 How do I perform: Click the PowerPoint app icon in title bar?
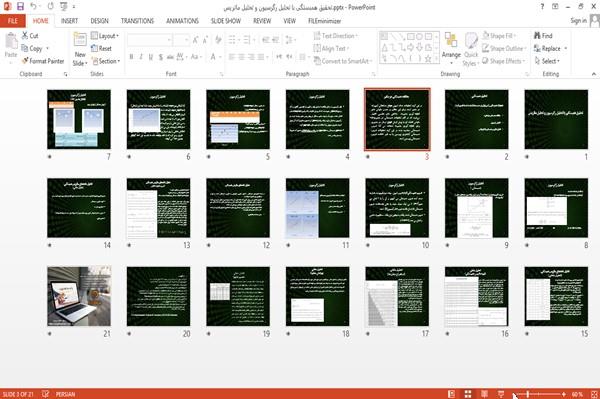click(x=7, y=7)
